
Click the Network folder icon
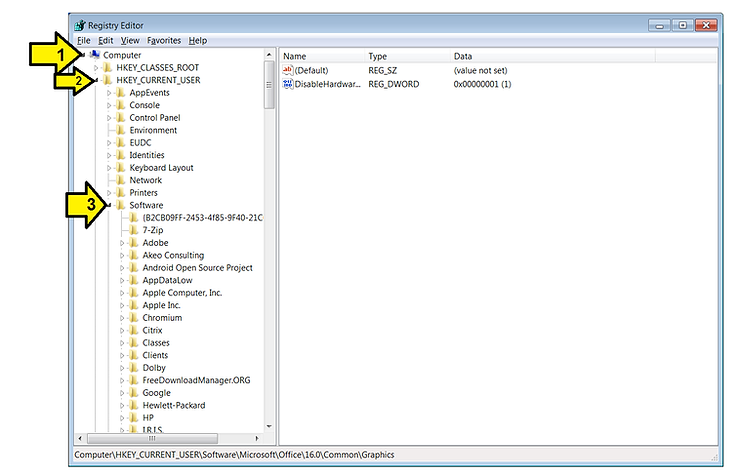tap(121, 180)
